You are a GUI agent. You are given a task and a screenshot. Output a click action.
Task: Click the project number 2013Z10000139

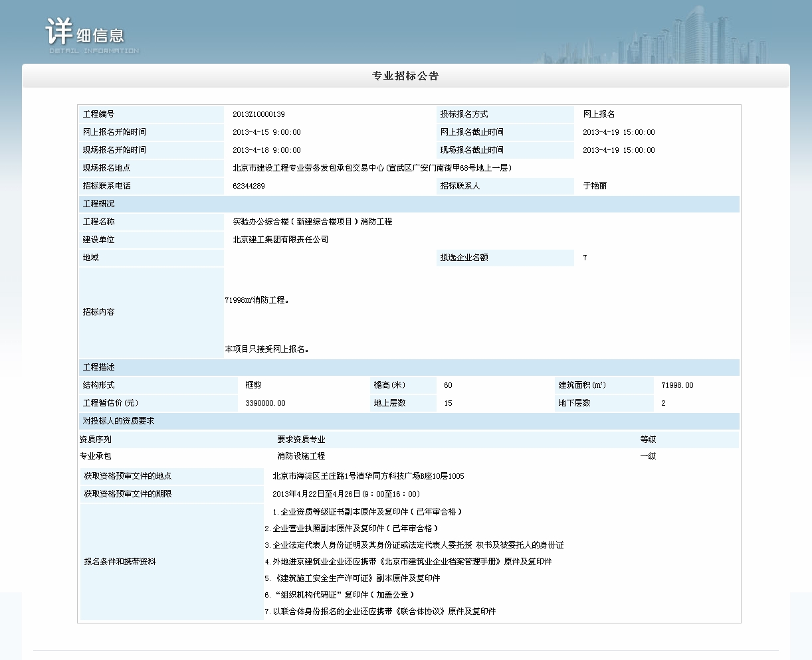258,115
